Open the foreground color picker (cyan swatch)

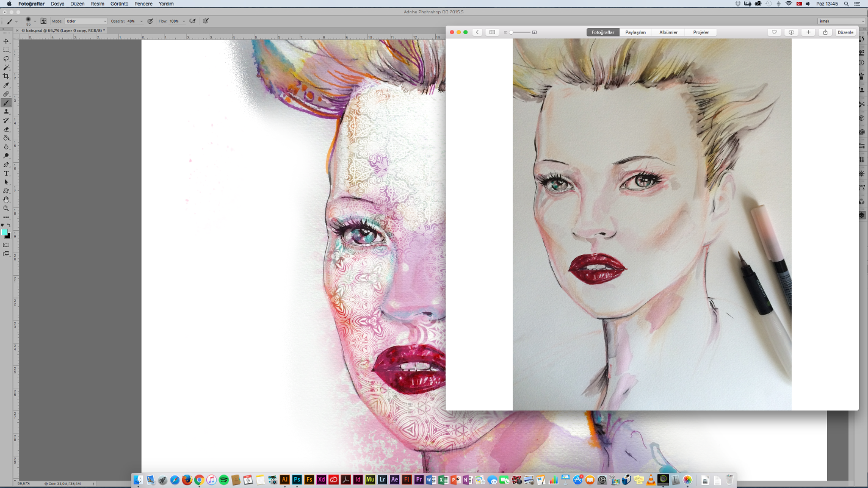click(4, 232)
